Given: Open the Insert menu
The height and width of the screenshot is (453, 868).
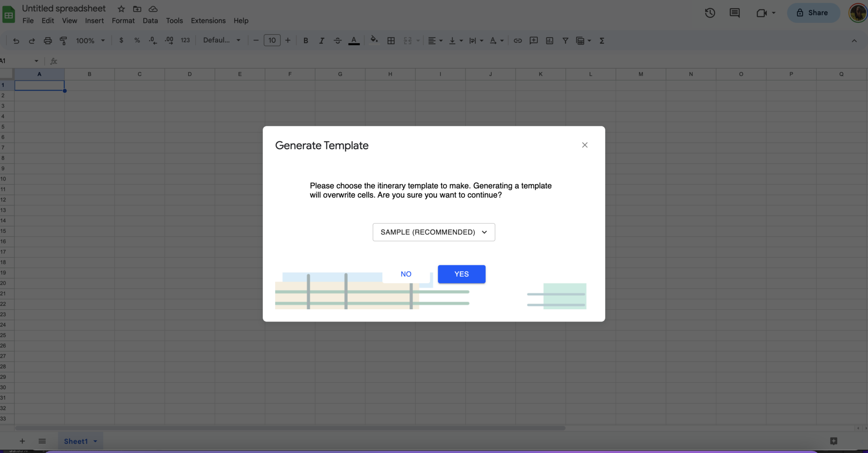Looking at the screenshot, I should tap(94, 20).
